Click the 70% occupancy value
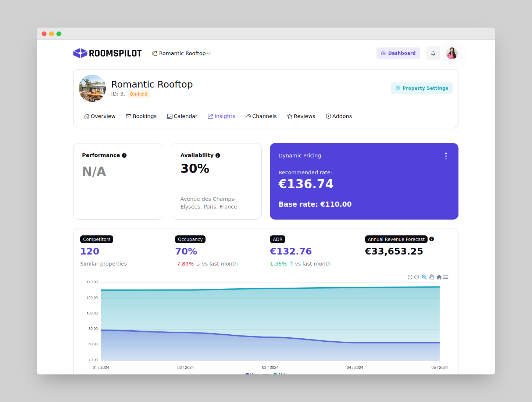 [x=186, y=251]
